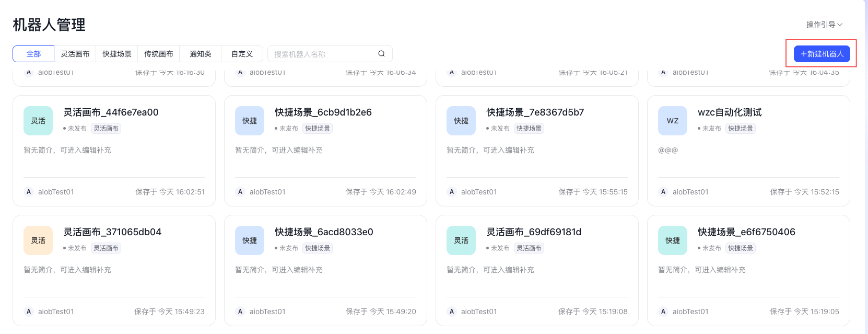Select the 全部 filter tab
Viewport: 868px width, 334px height.
[x=33, y=54]
